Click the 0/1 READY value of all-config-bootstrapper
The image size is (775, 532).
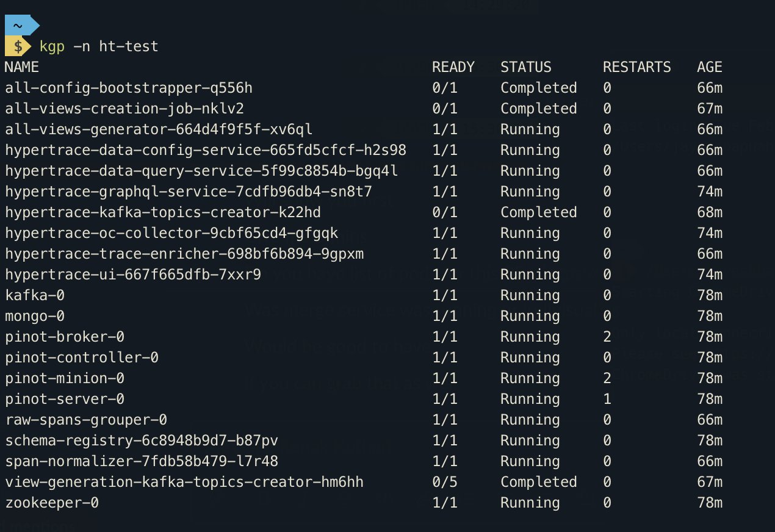445,88
